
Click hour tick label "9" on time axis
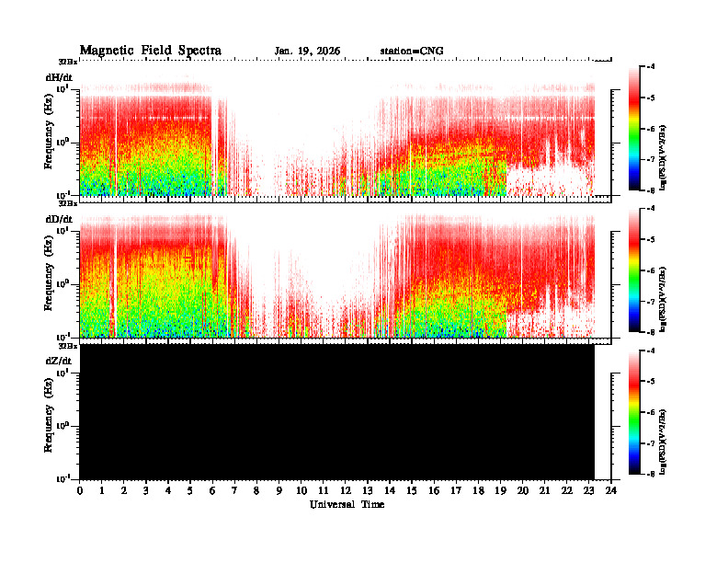pyautogui.click(x=279, y=490)
